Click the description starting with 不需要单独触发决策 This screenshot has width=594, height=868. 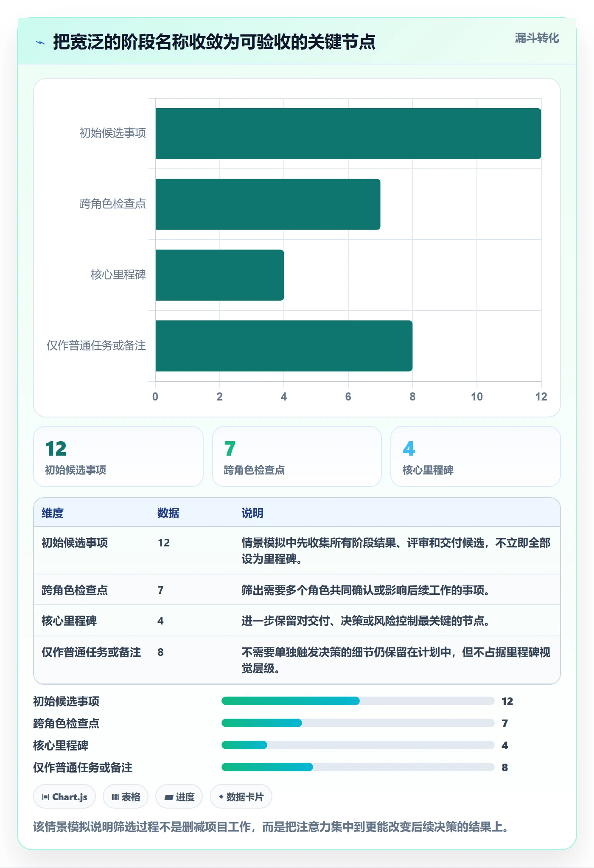[x=396, y=660]
